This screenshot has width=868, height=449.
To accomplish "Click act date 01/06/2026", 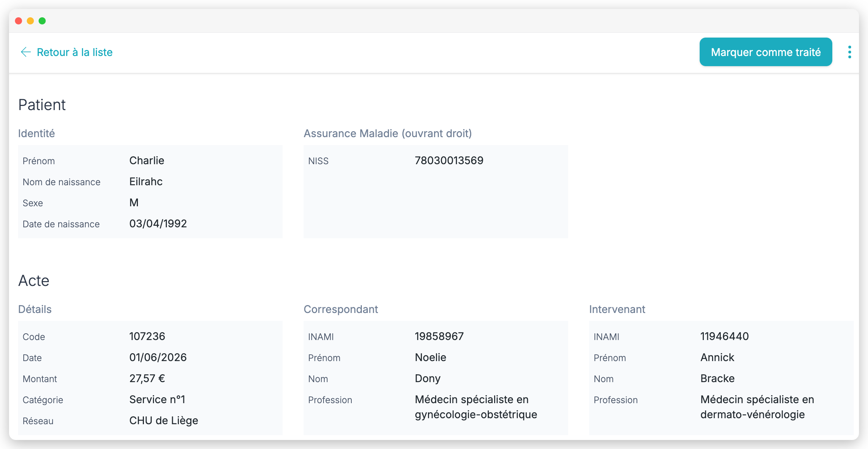I will click(158, 357).
